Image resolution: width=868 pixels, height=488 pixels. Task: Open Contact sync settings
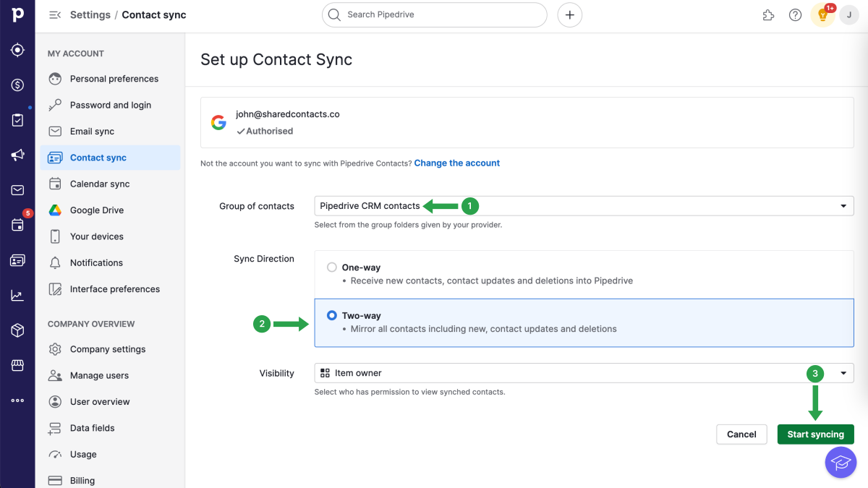tap(110, 158)
